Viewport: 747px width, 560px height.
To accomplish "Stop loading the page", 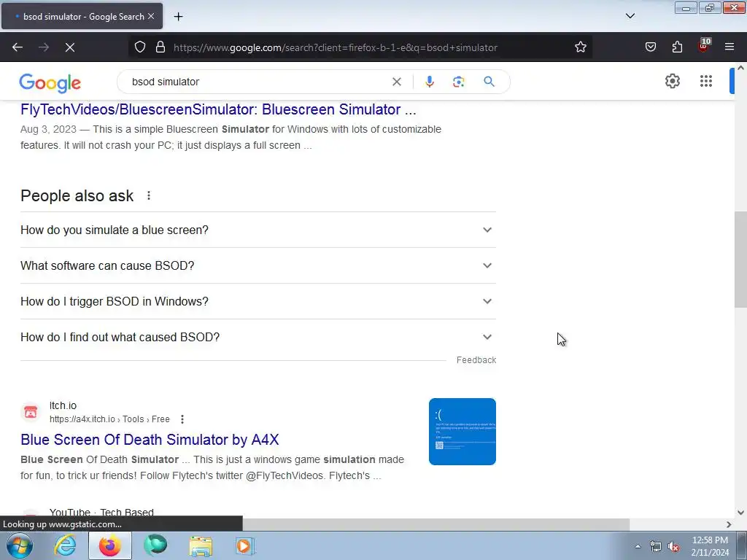I will 69,47.
